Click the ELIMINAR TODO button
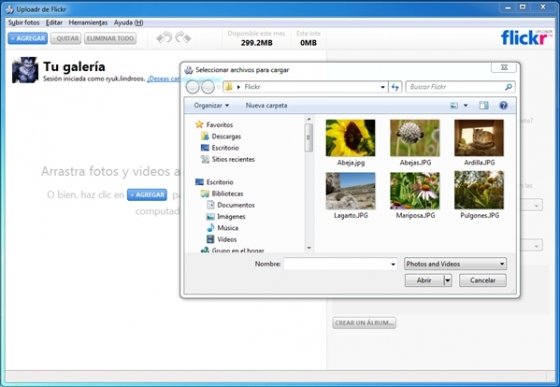Image resolution: width=560 pixels, height=387 pixels. (x=110, y=38)
